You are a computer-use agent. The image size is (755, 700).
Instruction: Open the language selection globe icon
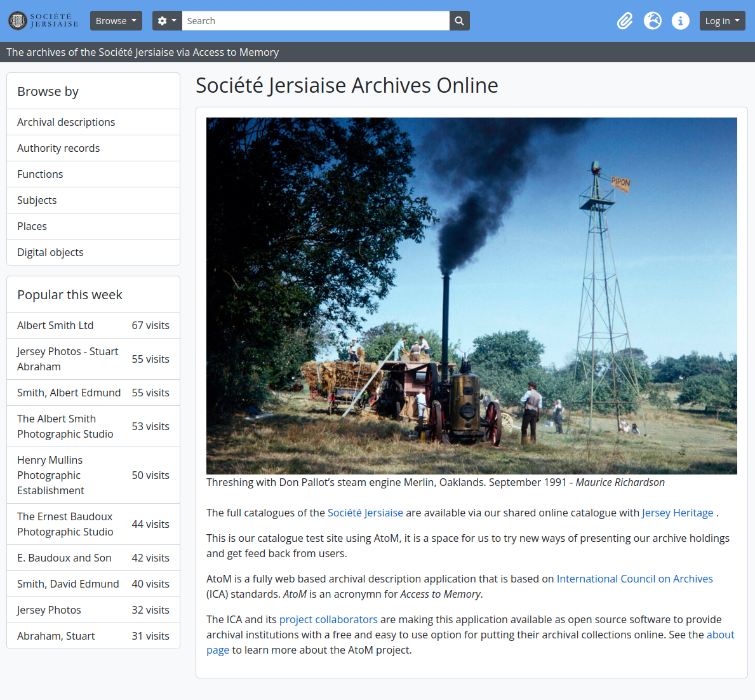click(652, 20)
